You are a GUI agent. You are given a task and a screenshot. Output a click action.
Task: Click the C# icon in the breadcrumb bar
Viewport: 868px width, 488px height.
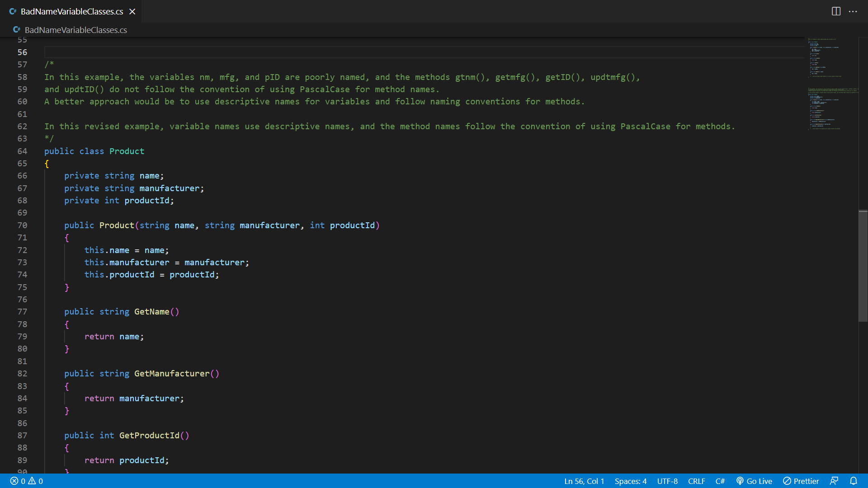tap(17, 29)
